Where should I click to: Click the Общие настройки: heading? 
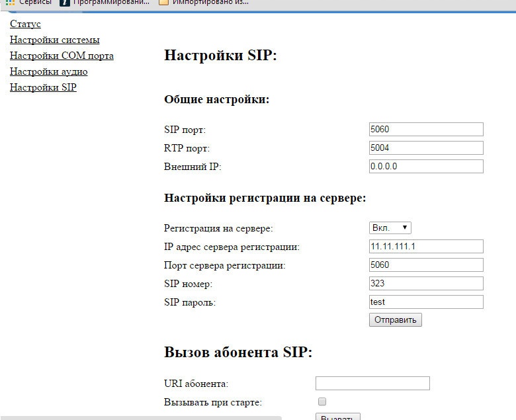(x=216, y=99)
